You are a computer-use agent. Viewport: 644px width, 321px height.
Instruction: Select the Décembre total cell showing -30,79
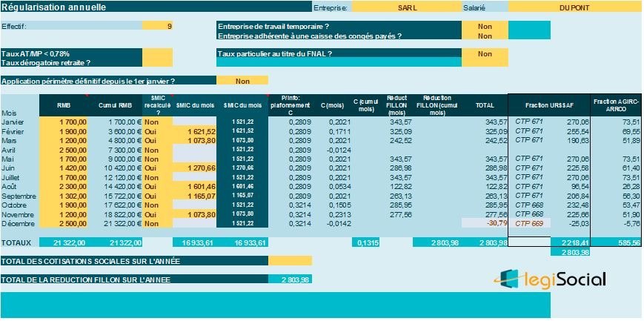point(485,224)
